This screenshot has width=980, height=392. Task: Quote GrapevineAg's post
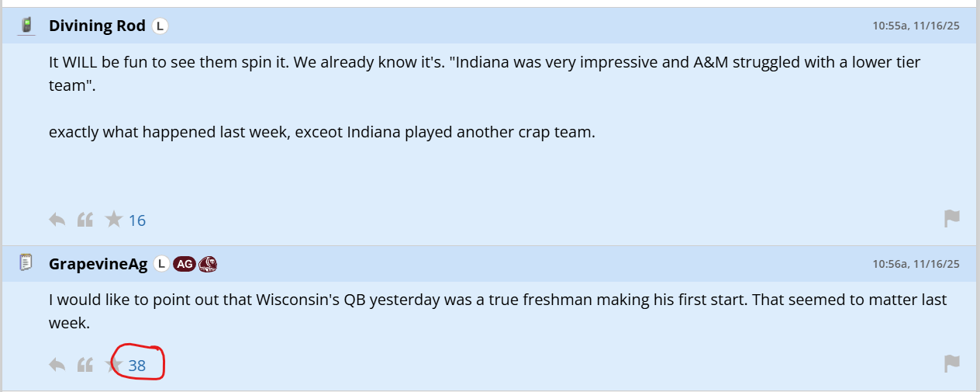point(85,365)
